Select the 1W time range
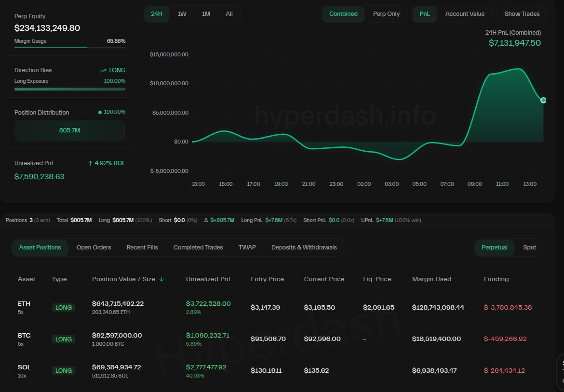The image size is (564, 392). [x=182, y=14]
